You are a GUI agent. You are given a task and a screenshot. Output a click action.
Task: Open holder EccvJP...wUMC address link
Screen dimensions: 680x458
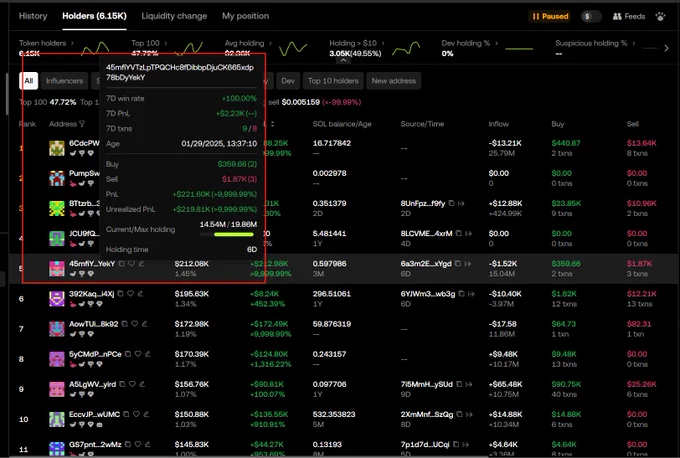[95, 414]
